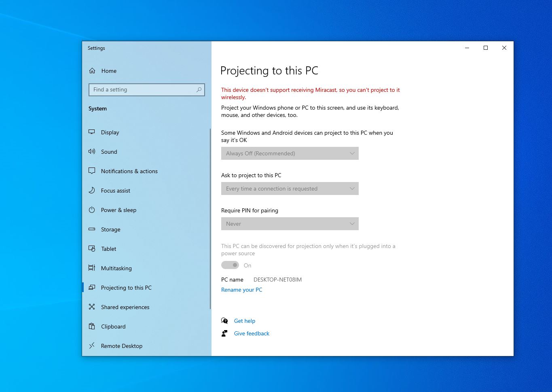Screen dimensions: 552x392
Task: Click the Rename your PC link
Action: 241,290
